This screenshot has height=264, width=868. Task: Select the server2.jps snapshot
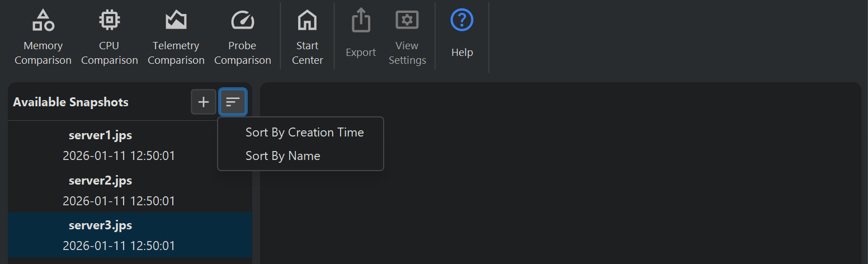pos(101,181)
